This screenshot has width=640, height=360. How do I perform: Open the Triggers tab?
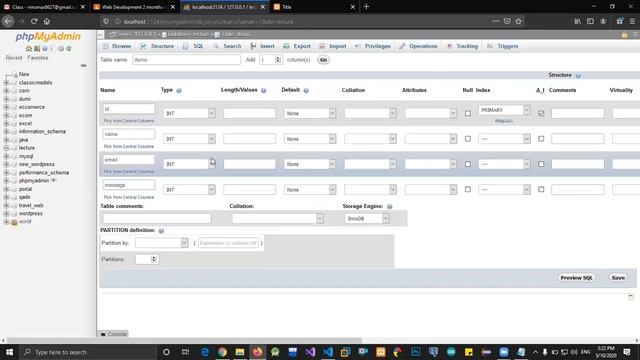tap(502, 46)
